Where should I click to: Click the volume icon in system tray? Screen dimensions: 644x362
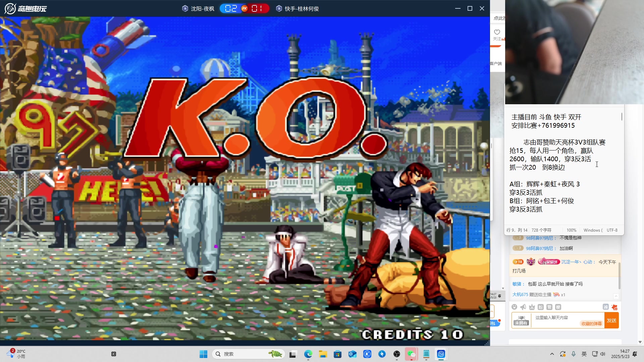click(x=602, y=354)
